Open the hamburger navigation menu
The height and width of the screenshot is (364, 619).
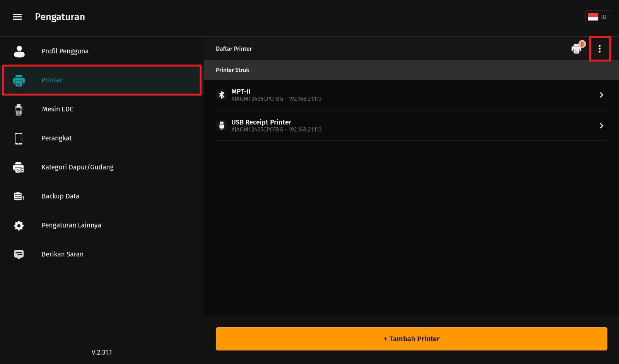(17, 17)
